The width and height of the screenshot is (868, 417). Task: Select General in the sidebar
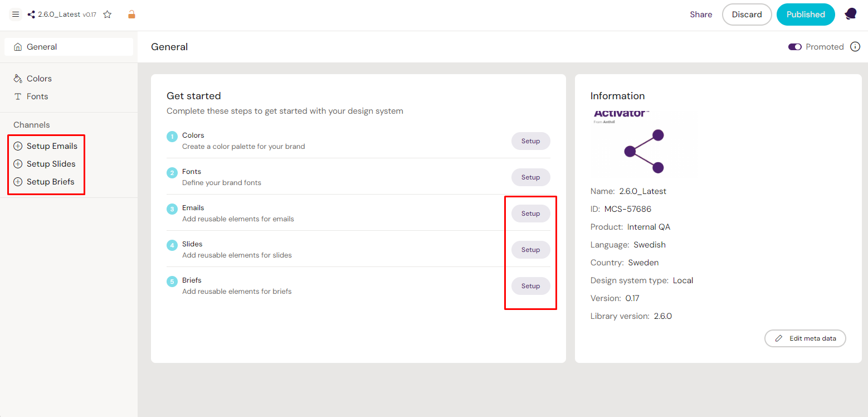(42, 47)
